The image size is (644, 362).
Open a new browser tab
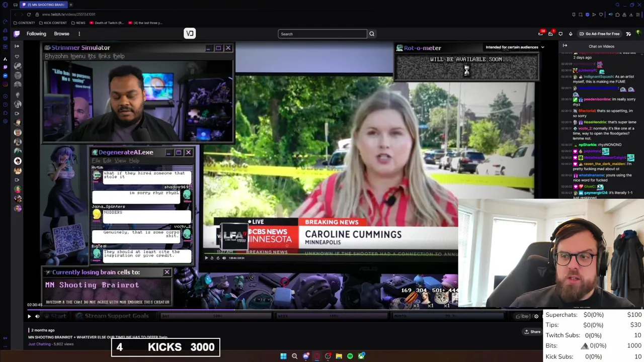pyautogui.click(x=71, y=5)
